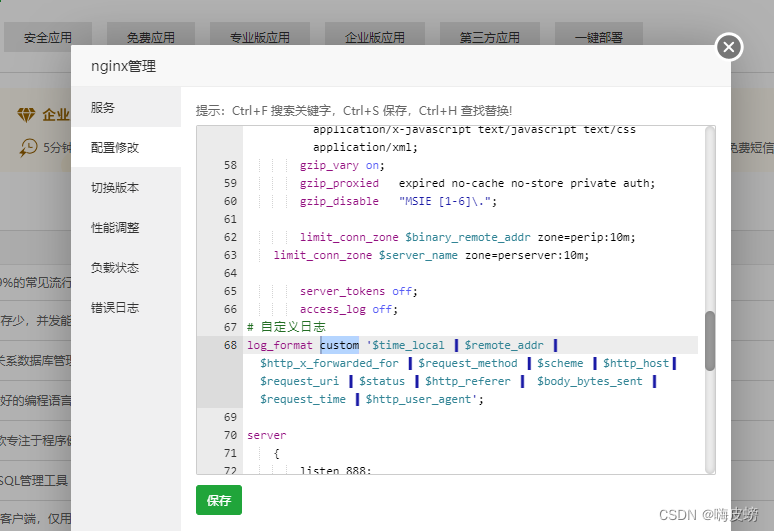Click gzip_vary directive on line 58
The image size is (774, 531).
pos(329,165)
